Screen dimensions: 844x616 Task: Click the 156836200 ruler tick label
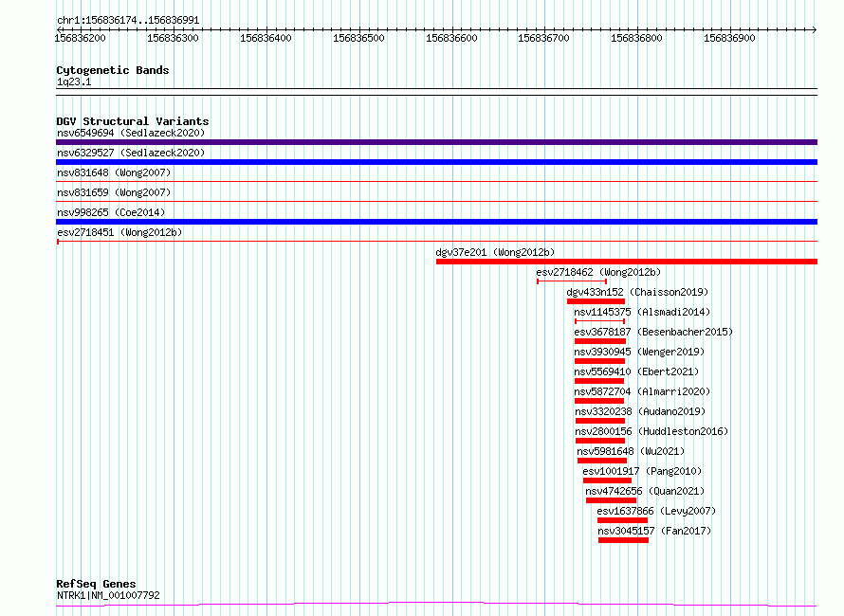point(81,38)
